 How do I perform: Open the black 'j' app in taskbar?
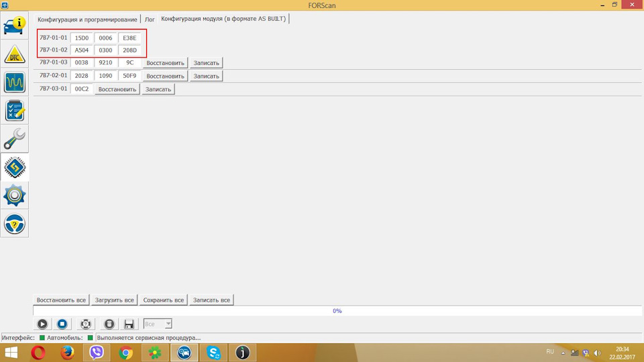click(x=242, y=353)
